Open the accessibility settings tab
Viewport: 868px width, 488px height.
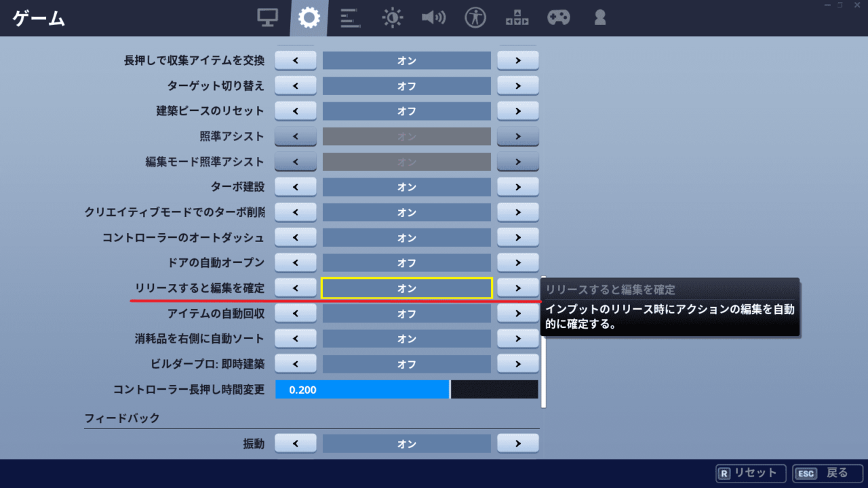click(x=475, y=18)
